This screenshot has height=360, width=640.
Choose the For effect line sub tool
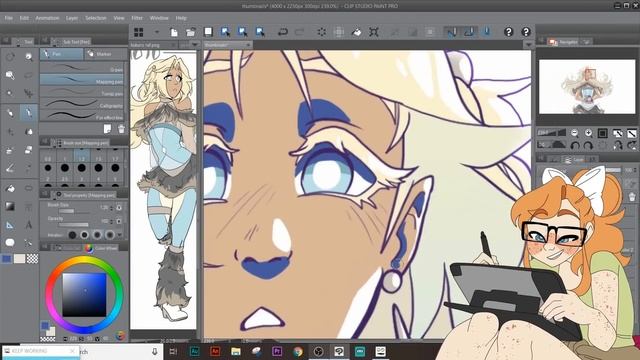pos(82,116)
